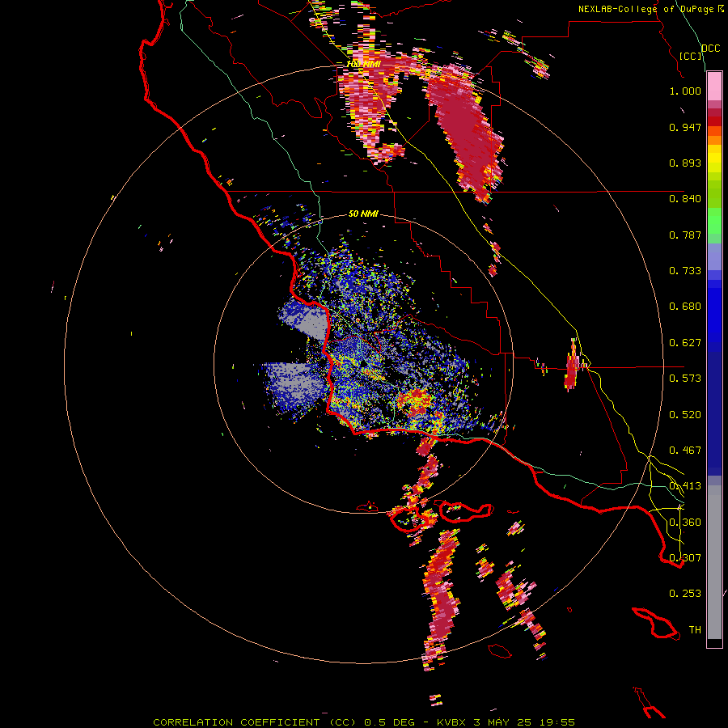This screenshot has height=728, width=728.
Task: Pick the light pink swatch at top of color bar
Action: coord(714,87)
